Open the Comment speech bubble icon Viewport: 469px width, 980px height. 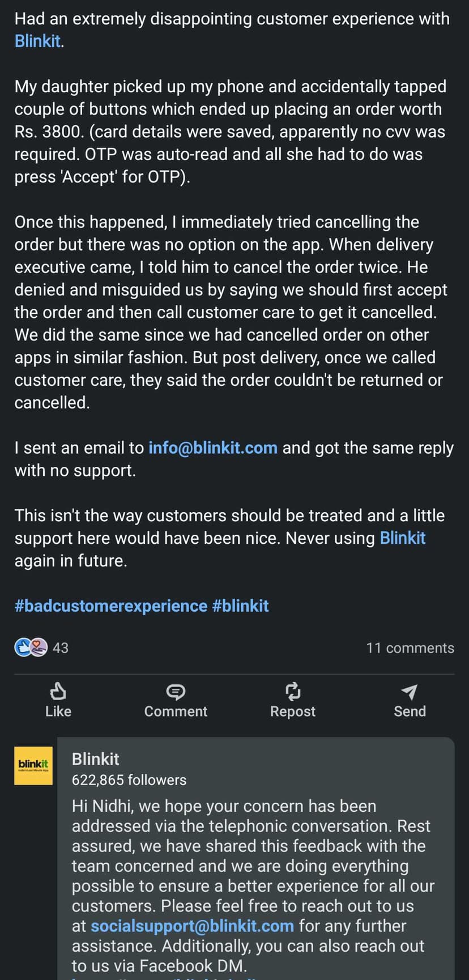click(x=176, y=691)
